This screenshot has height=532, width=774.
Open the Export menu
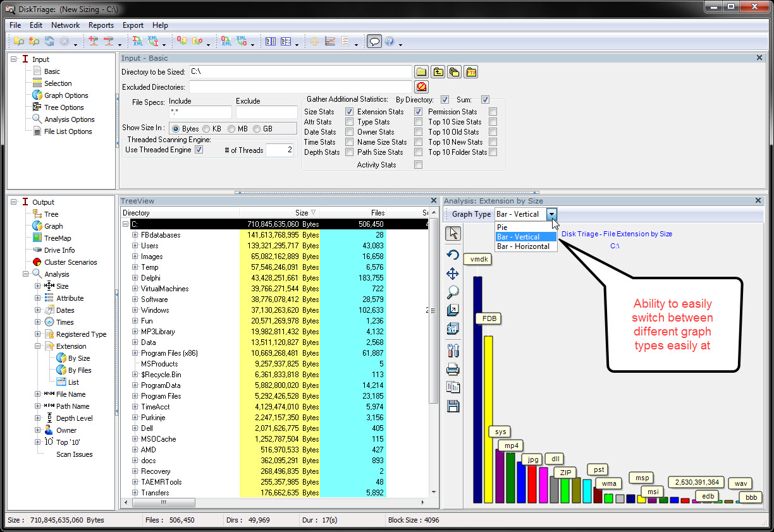(x=133, y=25)
